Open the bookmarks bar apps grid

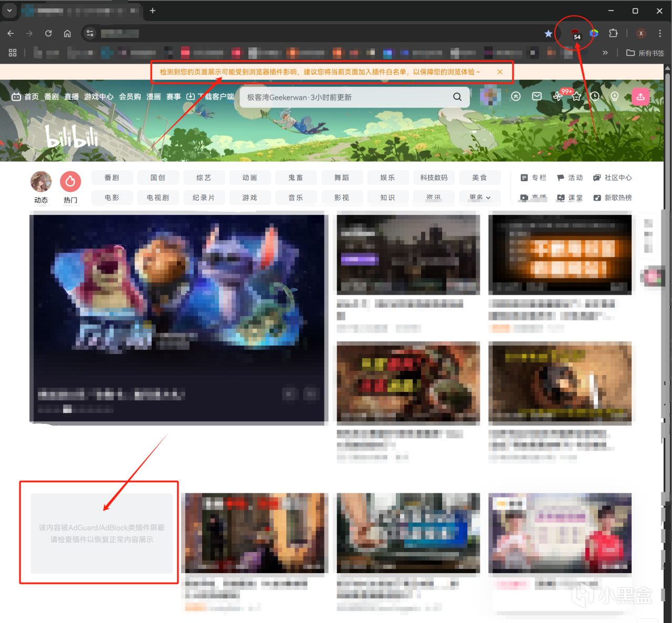(x=13, y=53)
